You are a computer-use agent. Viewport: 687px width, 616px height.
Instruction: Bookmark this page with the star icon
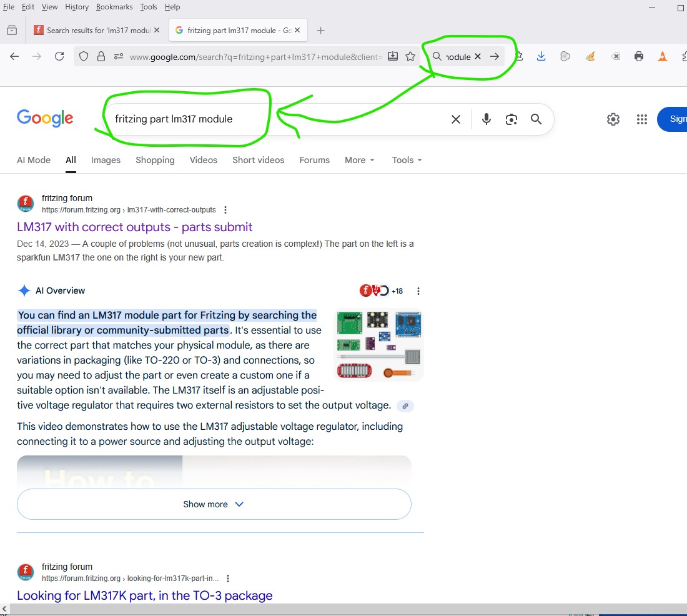[x=410, y=57]
